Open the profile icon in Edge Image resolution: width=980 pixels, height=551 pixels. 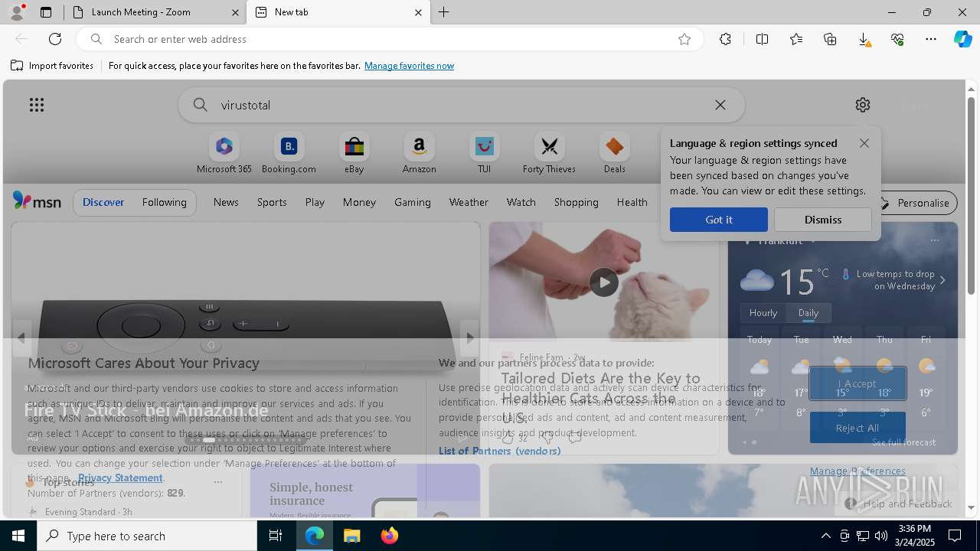click(17, 11)
